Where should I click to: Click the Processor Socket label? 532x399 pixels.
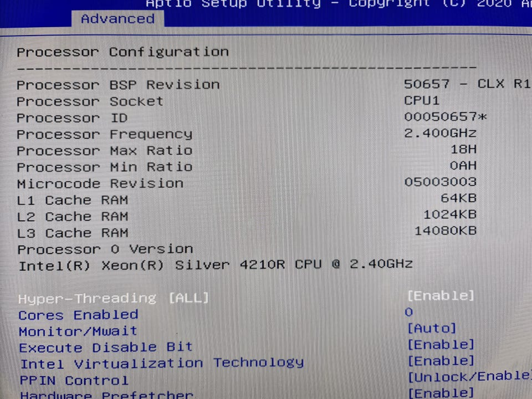click(x=90, y=101)
